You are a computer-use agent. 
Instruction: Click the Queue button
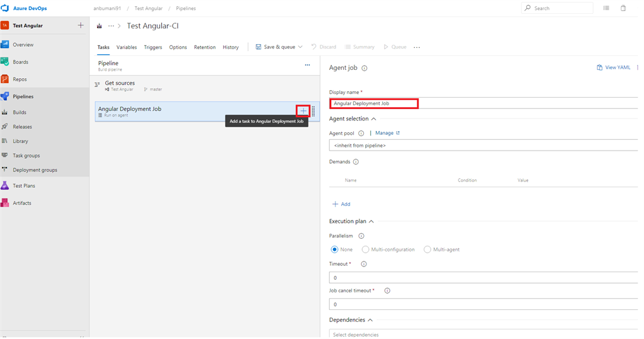pyautogui.click(x=395, y=47)
